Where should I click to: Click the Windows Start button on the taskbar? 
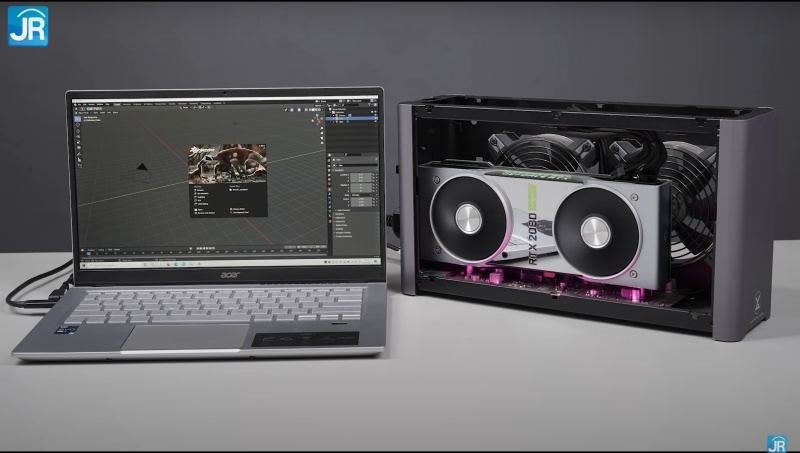[84, 265]
